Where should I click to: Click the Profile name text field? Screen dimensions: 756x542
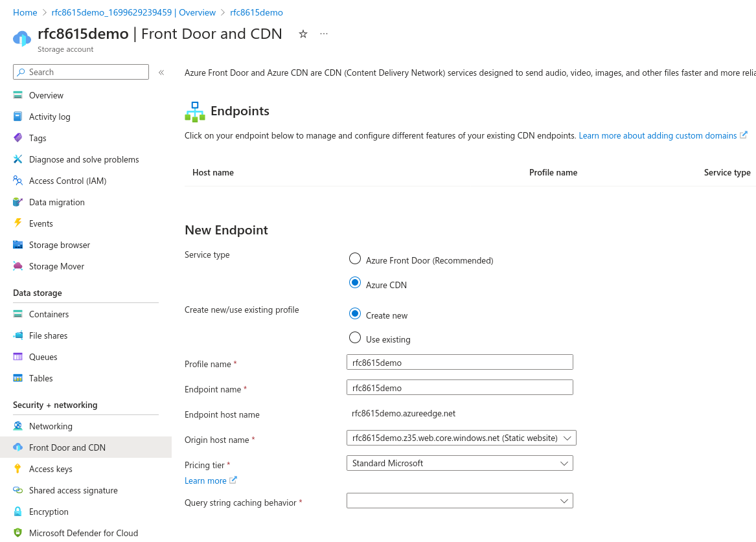[460, 362]
